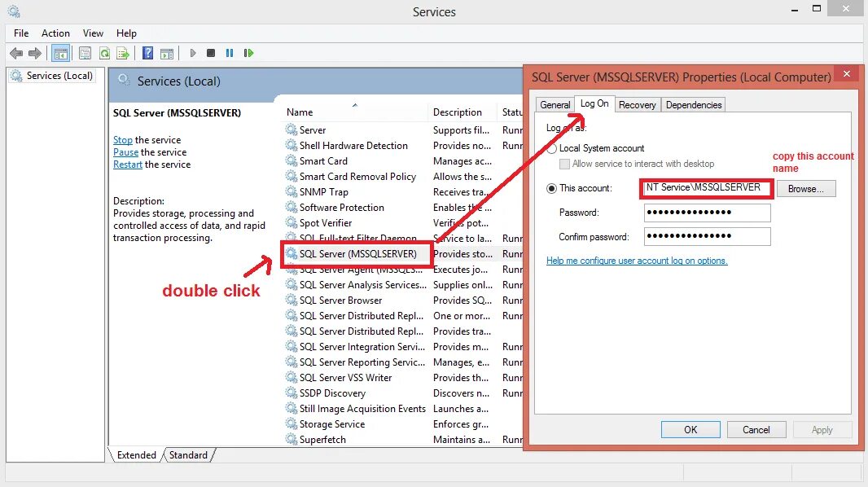Screen dimensions: 868x487
Task: Click the OK button
Action: coord(690,429)
